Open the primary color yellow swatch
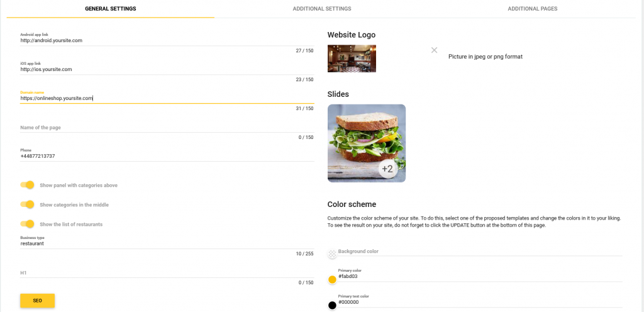This screenshot has width=644, height=312. (x=332, y=279)
